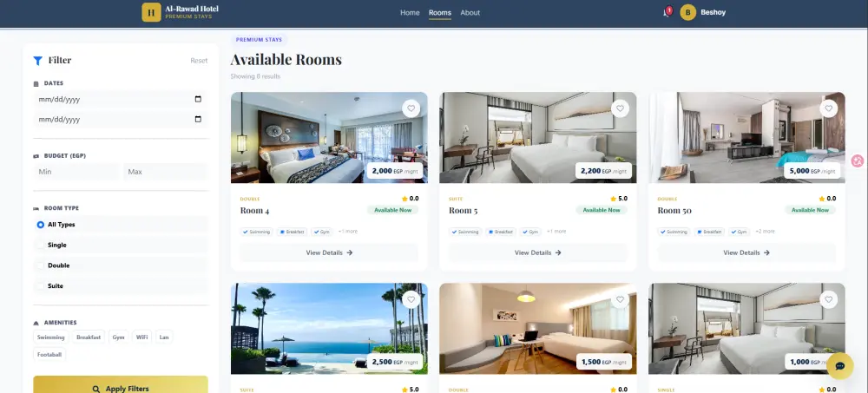Click the star rating icon of Room 5
The height and width of the screenshot is (393, 868).
pyautogui.click(x=613, y=199)
